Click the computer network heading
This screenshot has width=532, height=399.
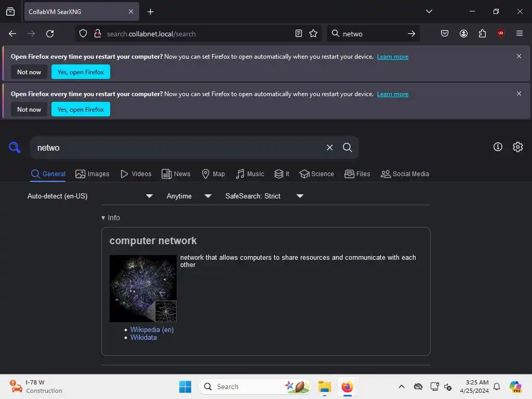click(153, 241)
